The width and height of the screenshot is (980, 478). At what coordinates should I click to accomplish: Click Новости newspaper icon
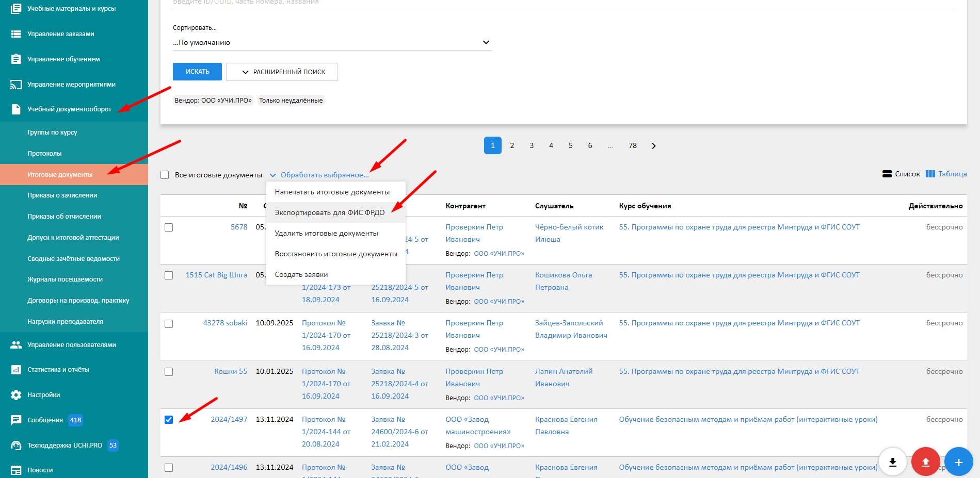coord(16,470)
